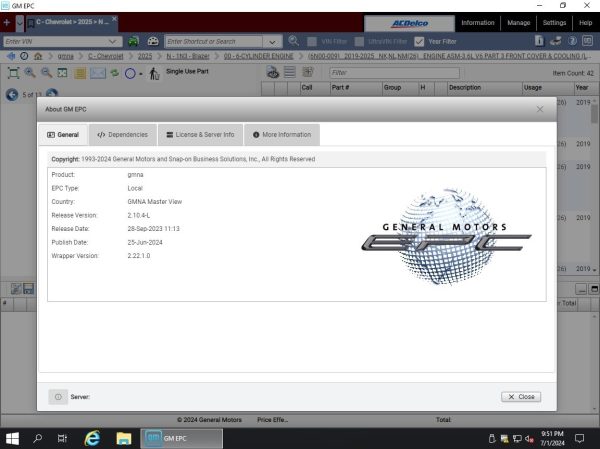The height and width of the screenshot is (449, 600).
Task: Uncheck the Year Filter checkbox
Action: [419, 41]
